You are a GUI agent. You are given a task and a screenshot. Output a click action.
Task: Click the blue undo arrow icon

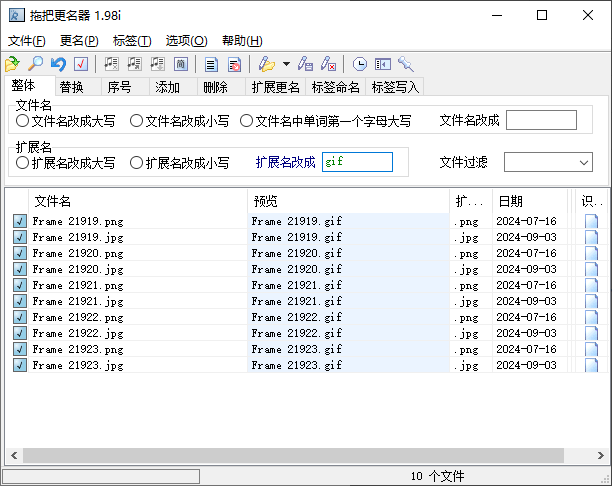click(x=58, y=64)
